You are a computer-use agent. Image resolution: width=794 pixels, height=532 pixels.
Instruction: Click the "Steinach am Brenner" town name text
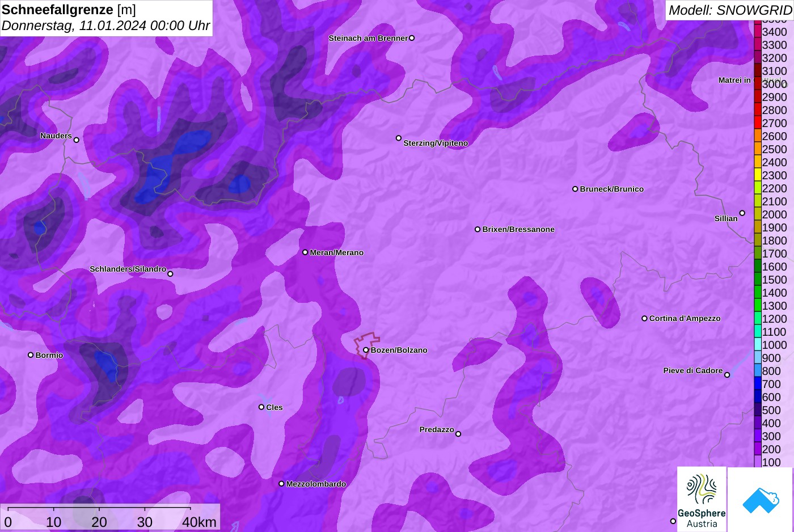(x=369, y=38)
